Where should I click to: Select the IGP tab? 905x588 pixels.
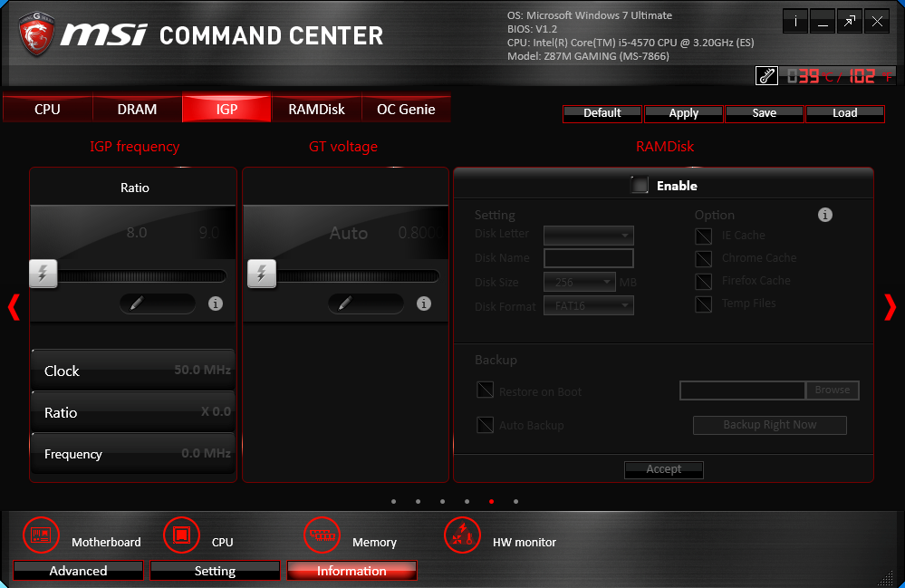tap(226, 108)
